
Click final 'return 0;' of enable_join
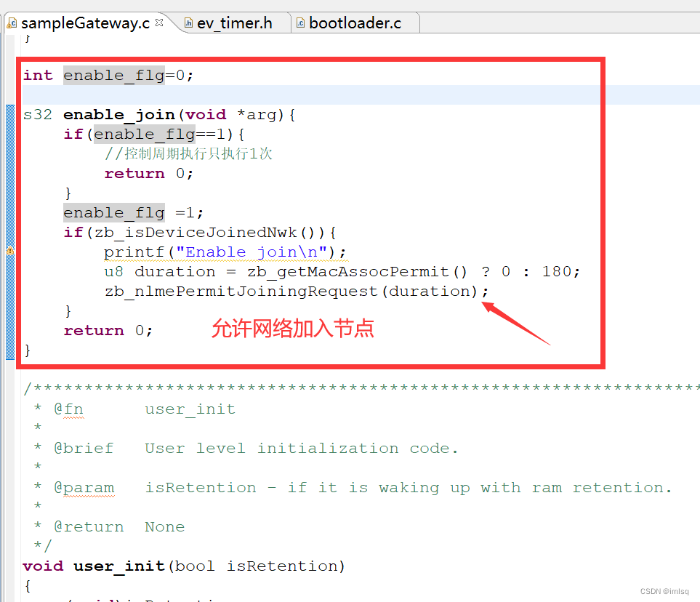(x=108, y=331)
